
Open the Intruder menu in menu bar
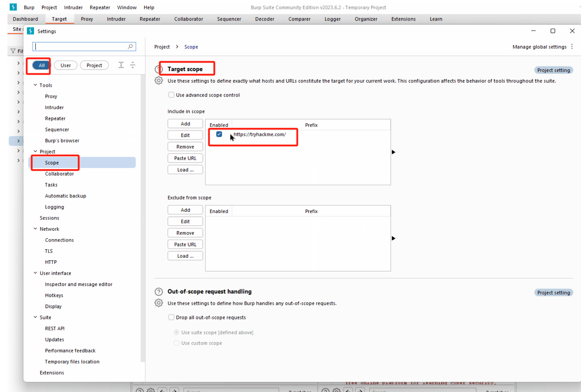tap(73, 7)
